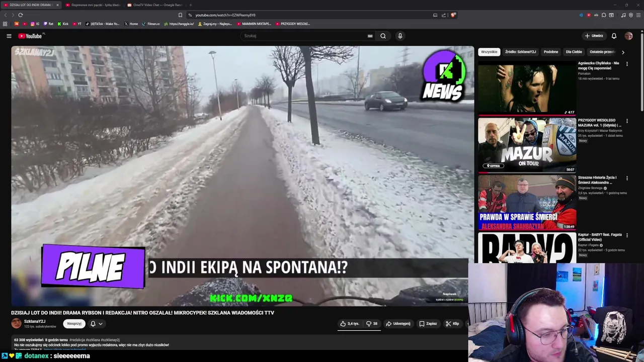Open the browser extensions puzzle icon
The image size is (644, 362).
pyautogui.click(x=604, y=15)
